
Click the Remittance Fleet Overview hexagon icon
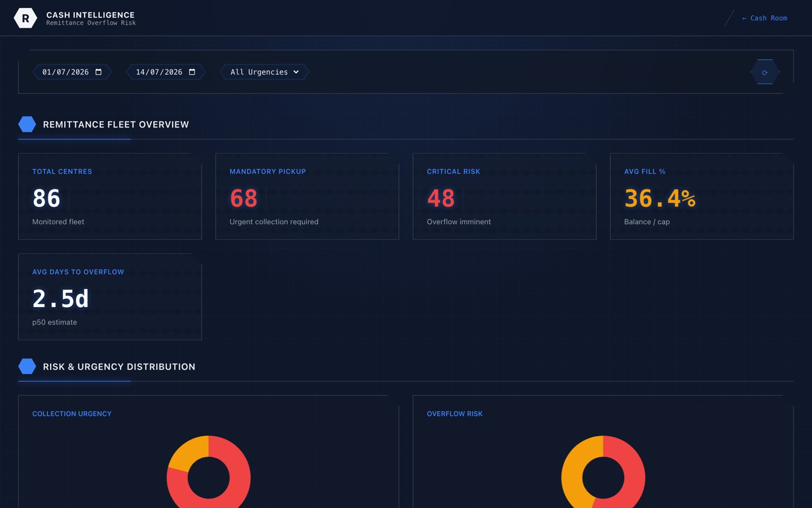[27, 124]
